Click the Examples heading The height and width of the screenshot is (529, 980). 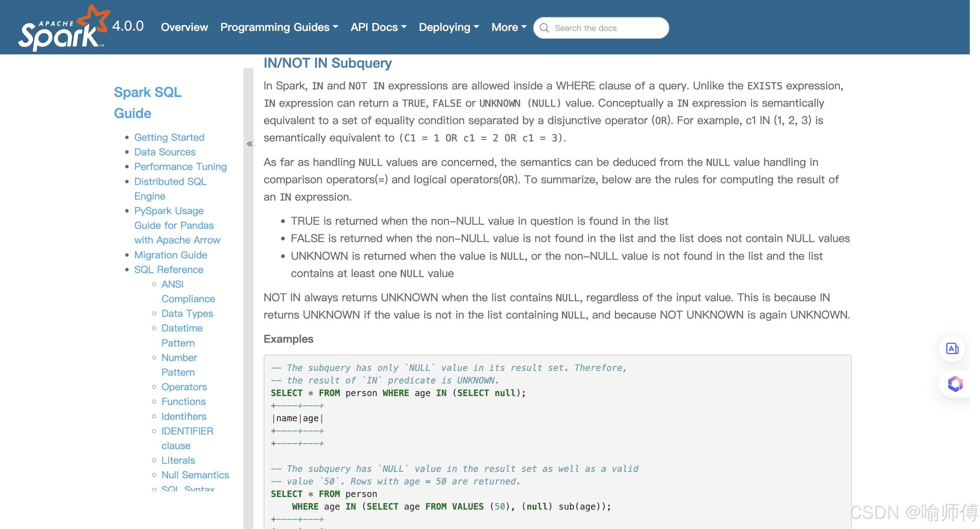pos(288,339)
